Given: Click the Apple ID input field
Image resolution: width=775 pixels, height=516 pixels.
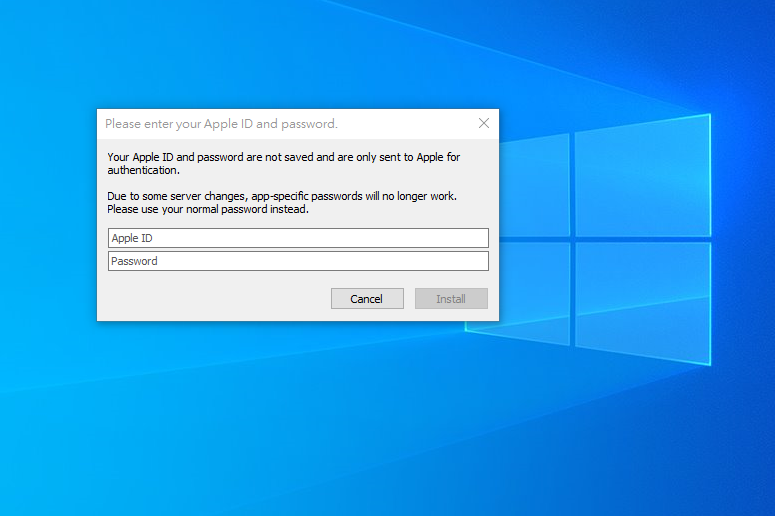Looking at the screenshot, I should (298, 238).
